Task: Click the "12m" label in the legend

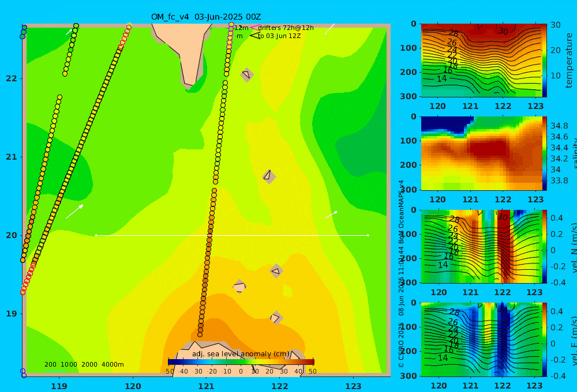Action: [241, 28]
